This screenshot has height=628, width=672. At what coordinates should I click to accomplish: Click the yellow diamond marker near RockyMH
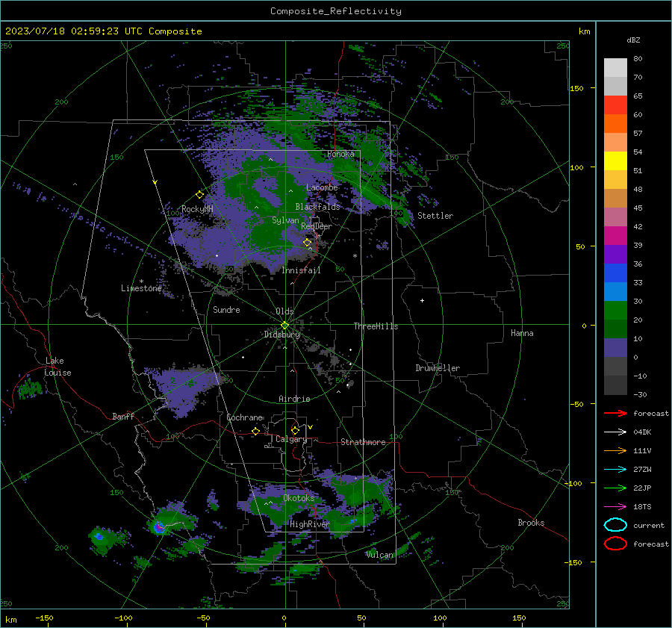199,195
